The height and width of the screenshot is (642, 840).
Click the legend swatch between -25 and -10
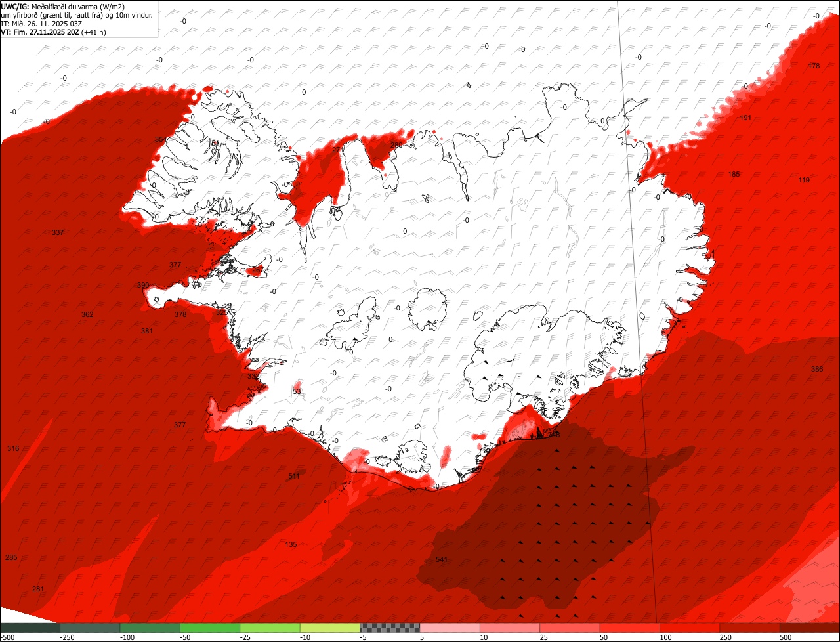(x=270, y=628)
